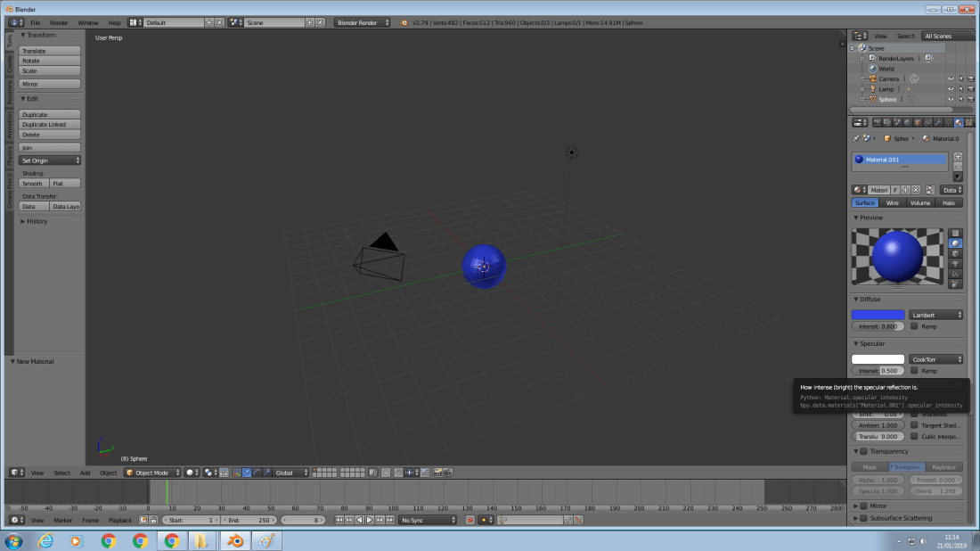The width and height of the screenshot is (980, 551).
Task: Open the Lambert diffuse shader dropdown
Action: [935, 314]
